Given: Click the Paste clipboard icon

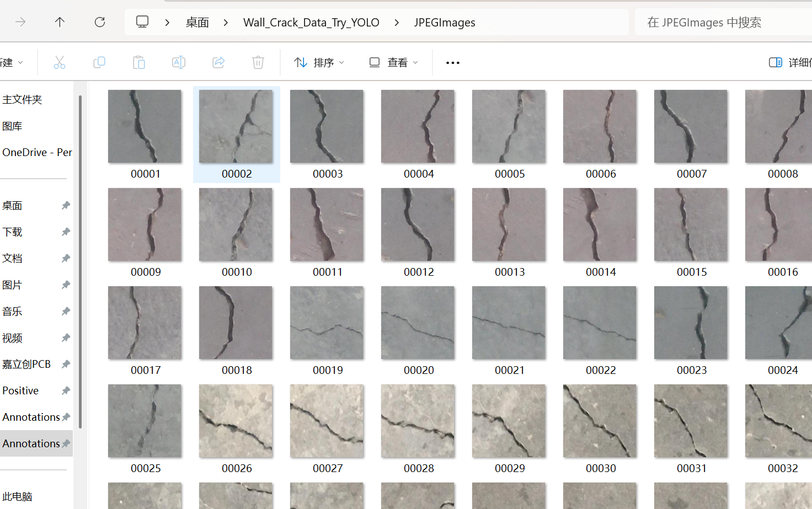Looking at the screenshot, I should [139, 62].
